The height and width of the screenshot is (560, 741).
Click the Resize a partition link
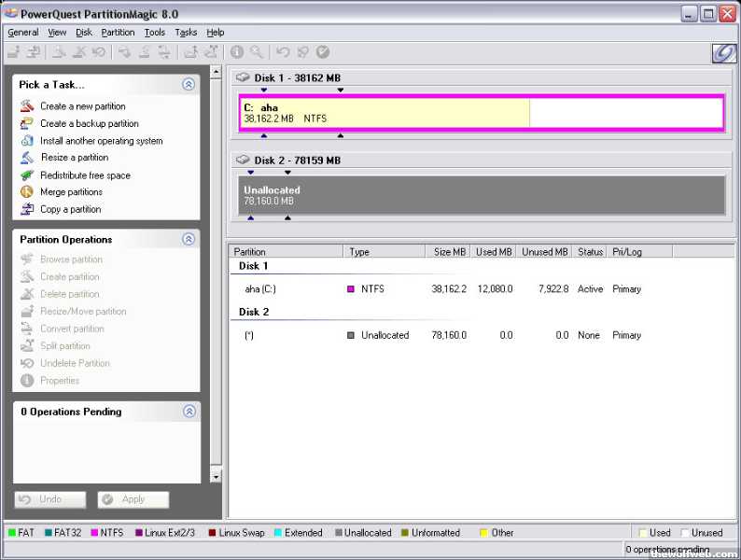pos(75,158)
